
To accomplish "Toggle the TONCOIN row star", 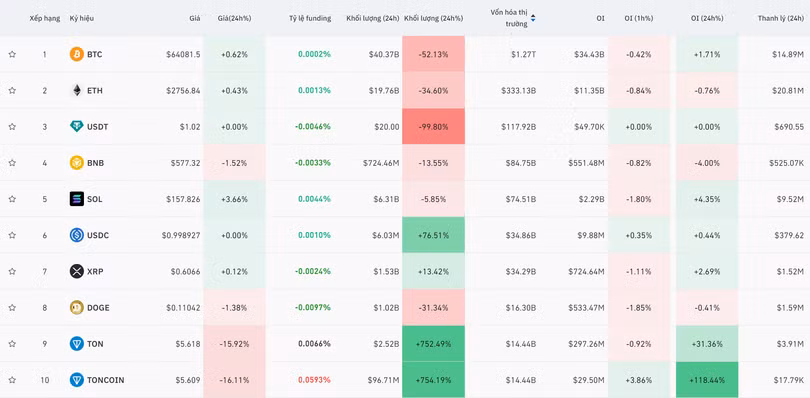I will [x=12, y=380].
